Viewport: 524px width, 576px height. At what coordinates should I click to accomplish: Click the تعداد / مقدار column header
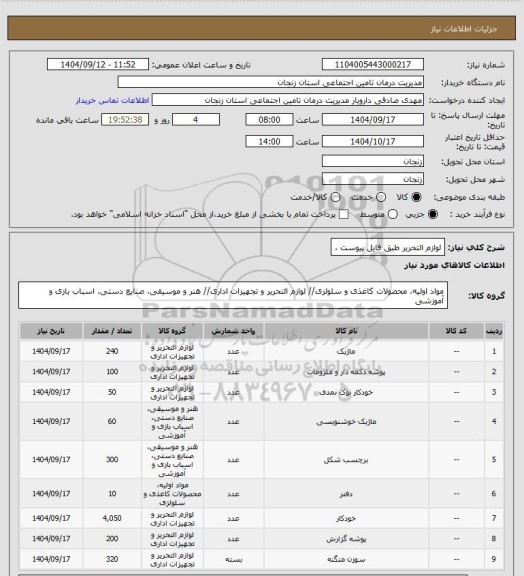coord(112,331)
